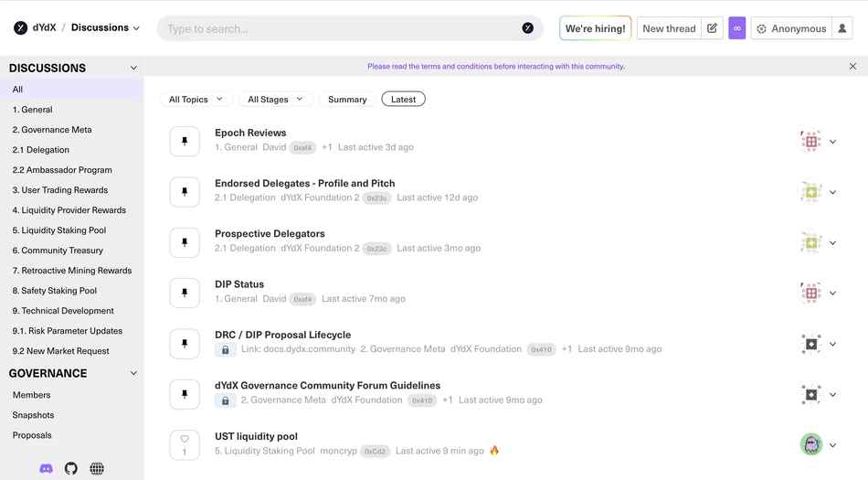Viewport: 868px width, 480px height.
Task: Click the We're hiring! button
Action: point(596,28)
